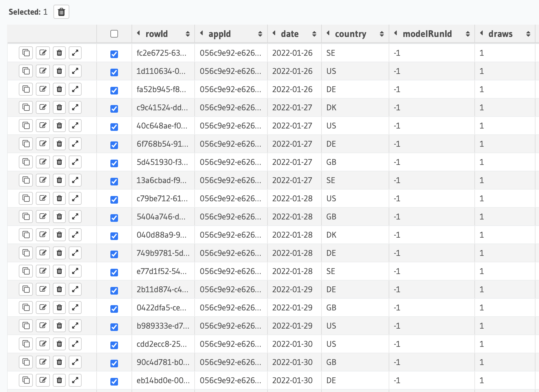539x392 pixels.
Task: Expand the row c9c41524-dd... details
Action: tap(75, 107)
